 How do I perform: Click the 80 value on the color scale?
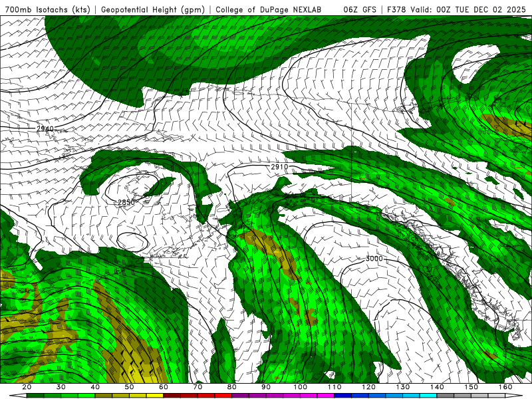[x=232, y=387]
